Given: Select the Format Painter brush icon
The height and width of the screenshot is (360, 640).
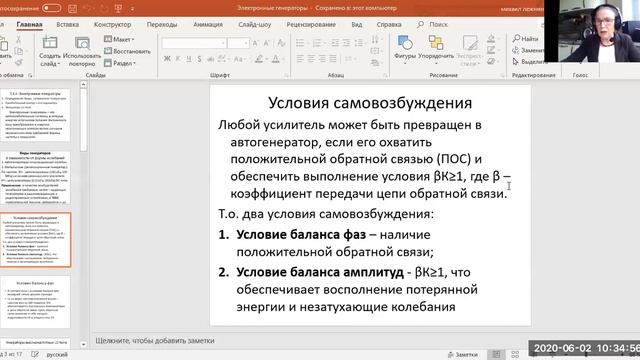Looking at the screenshot, I should click(18, 62).
